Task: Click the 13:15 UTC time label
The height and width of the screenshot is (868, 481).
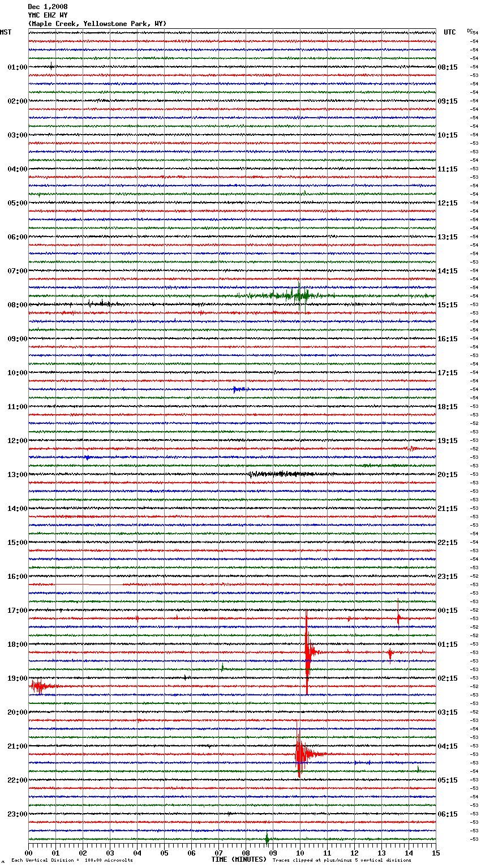Action: point(448,237)
